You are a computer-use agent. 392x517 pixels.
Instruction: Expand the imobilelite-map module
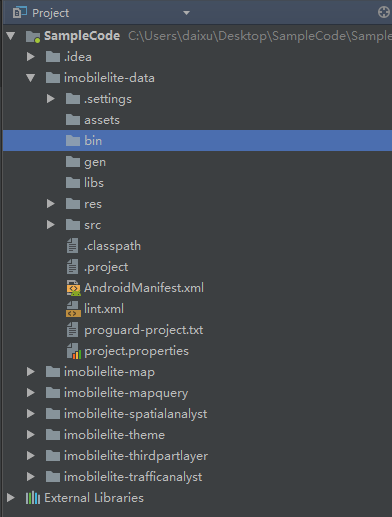(x=31, y=372)
